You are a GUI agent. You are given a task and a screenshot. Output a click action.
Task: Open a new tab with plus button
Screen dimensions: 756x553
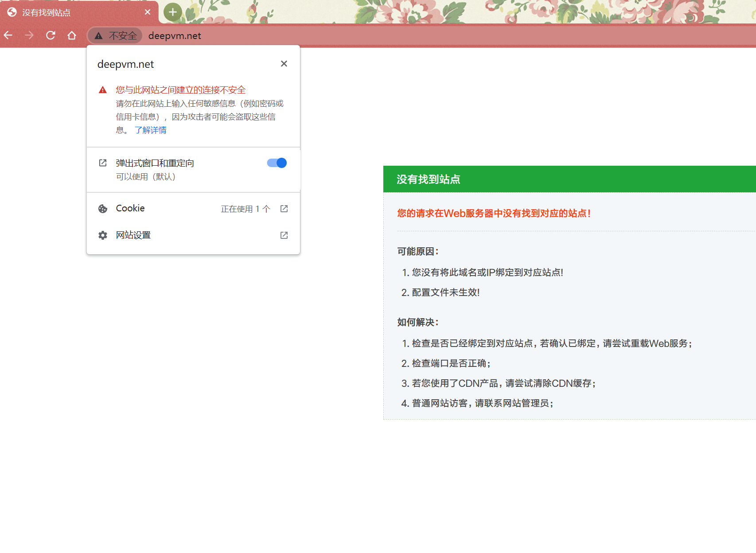click(x=173, y=12)
